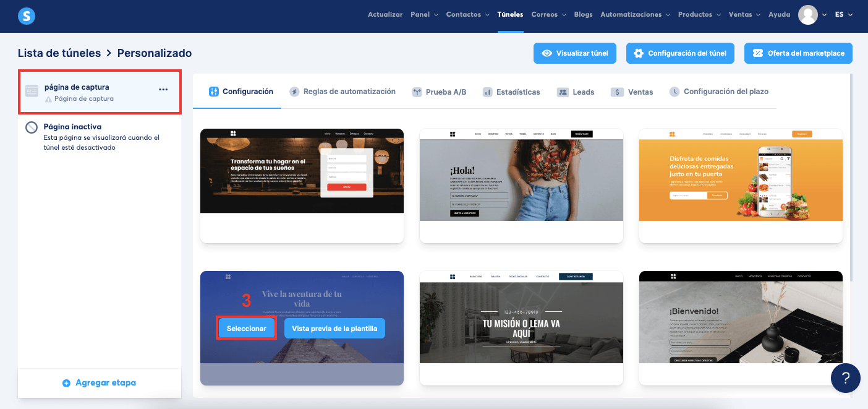Viewport: 868px width, 409px height.
Task: Open the Oferta del marketplace button
Action: 798,53
